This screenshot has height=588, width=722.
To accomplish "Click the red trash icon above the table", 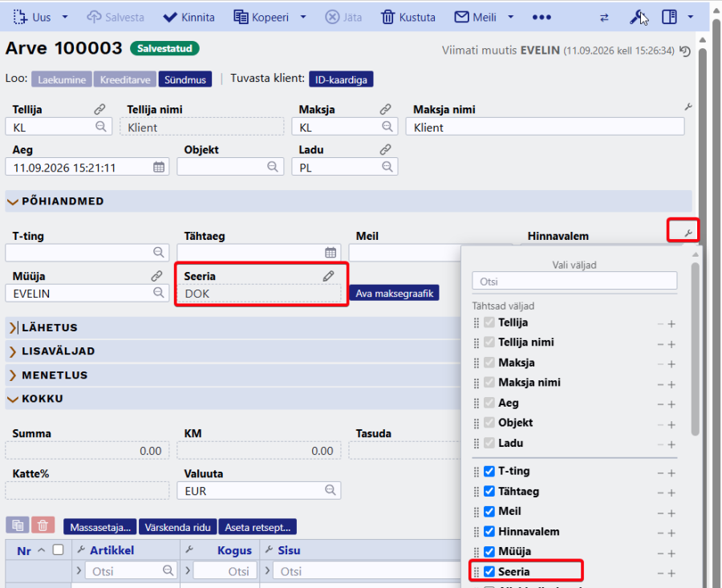I will [x=43, y=525].
